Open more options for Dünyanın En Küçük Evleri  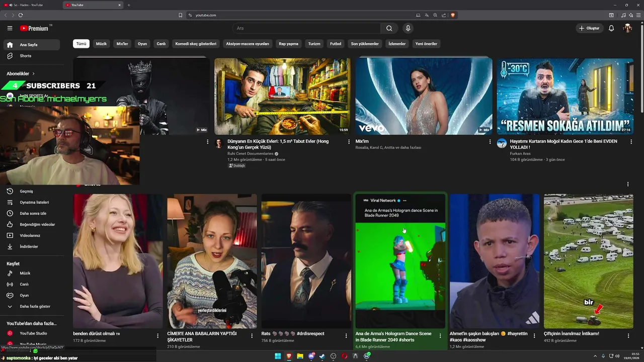[349, 142]
